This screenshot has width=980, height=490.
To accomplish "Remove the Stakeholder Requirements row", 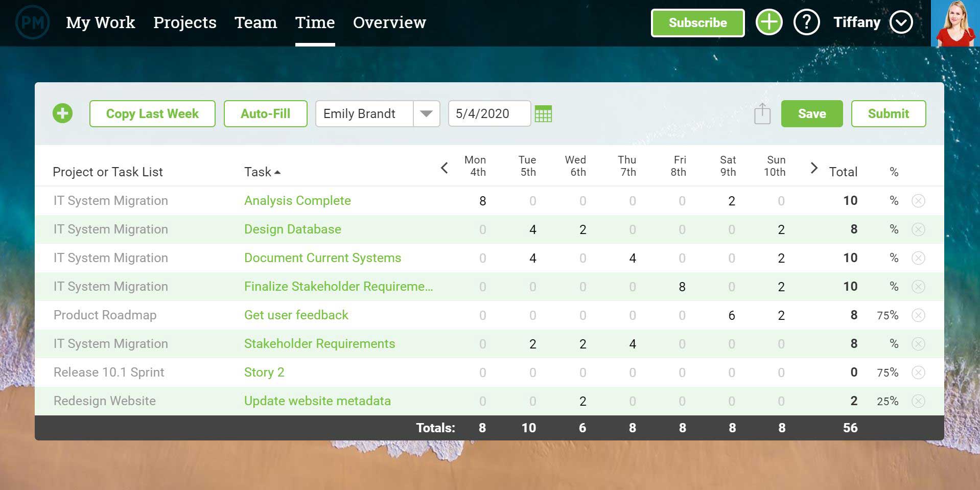I will pos(918,344).
